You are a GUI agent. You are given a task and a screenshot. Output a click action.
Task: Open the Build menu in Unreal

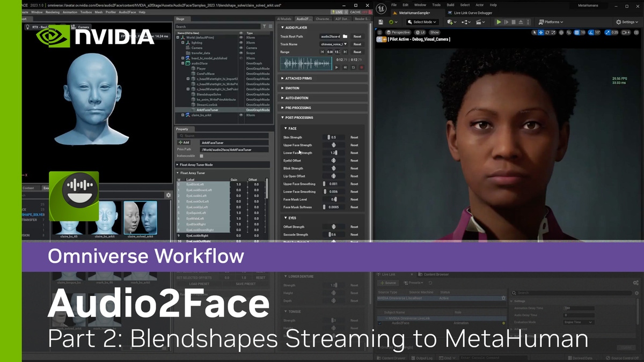(x=451, y=5)
